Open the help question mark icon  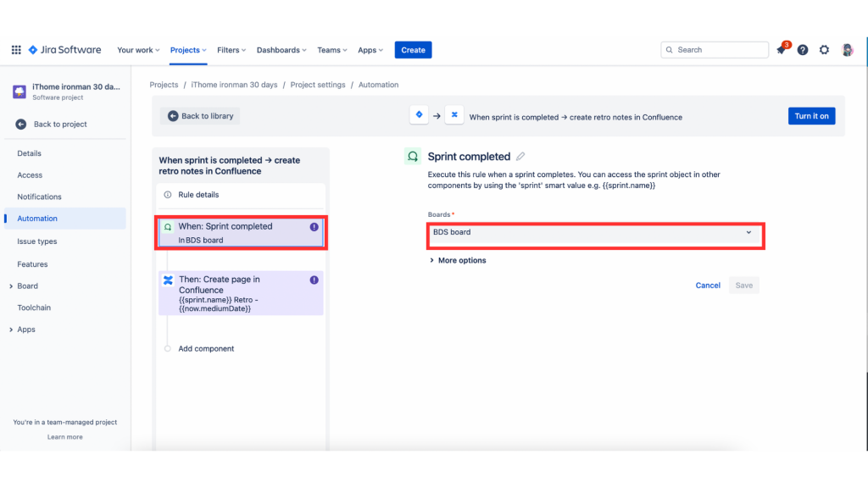coord(803,50)
